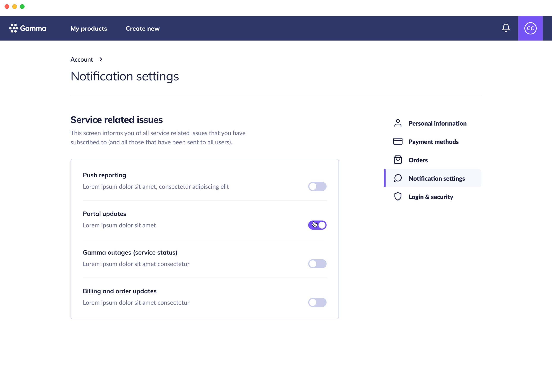
Task: Click the Gamma logo icon
Action: pyautogui.click(x=13, y=28)
